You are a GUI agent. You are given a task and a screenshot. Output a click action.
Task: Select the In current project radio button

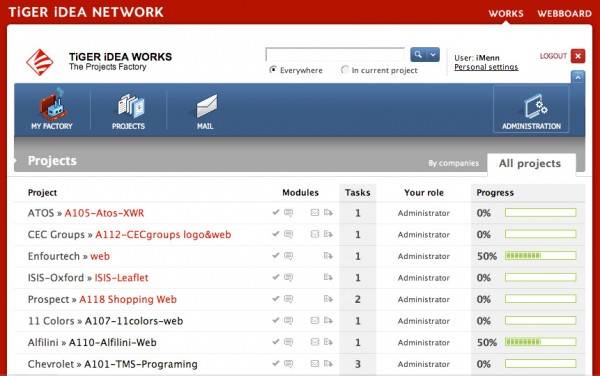point(345,70)
